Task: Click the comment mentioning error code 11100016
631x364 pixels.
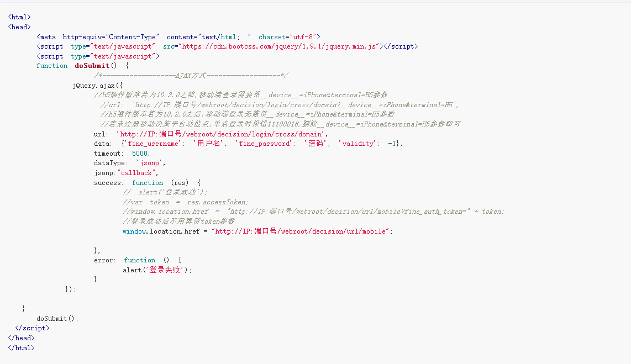Action: [281, 124]
